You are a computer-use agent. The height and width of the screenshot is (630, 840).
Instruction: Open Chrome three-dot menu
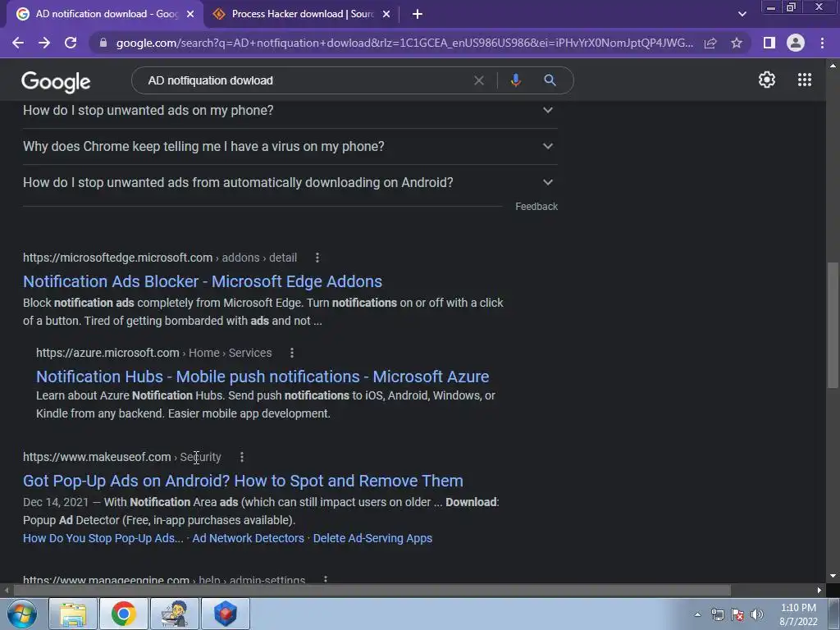[822, 43]
